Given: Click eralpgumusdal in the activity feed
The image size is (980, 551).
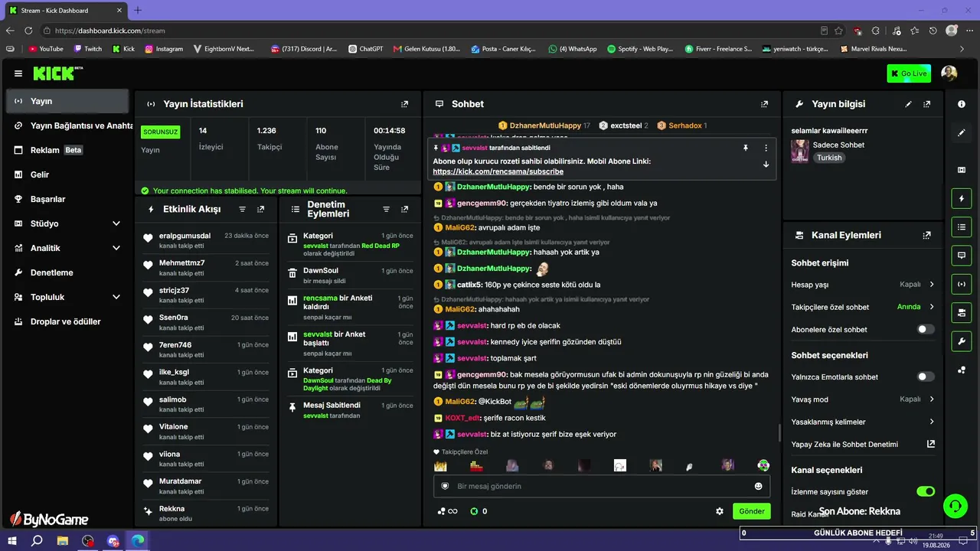Looking at the screenshot, I should point(185,236).
